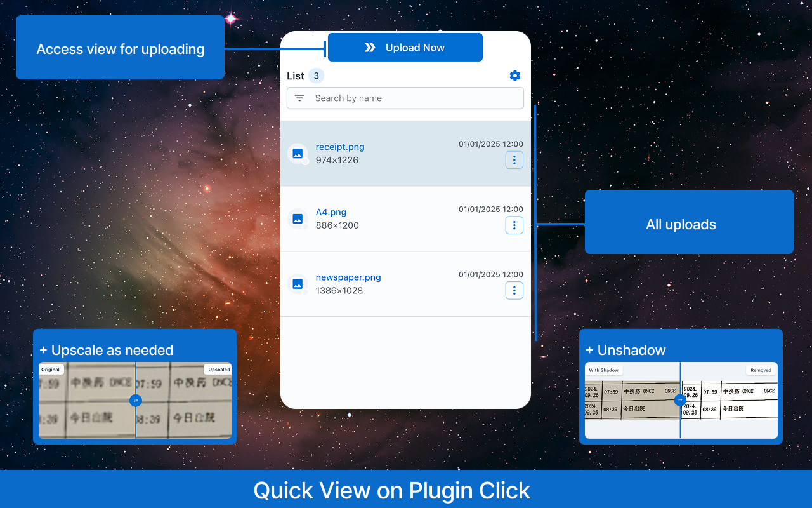Open the three-dot menu for receipt.png
Viewport: 812px width, 508px height.
click(x=514, y=160)
